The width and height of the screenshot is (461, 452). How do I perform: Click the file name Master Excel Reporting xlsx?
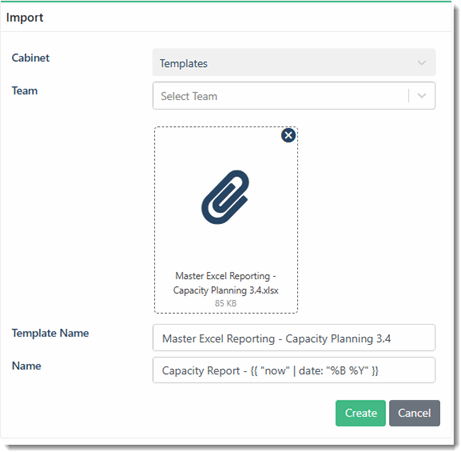pos(226,283)
